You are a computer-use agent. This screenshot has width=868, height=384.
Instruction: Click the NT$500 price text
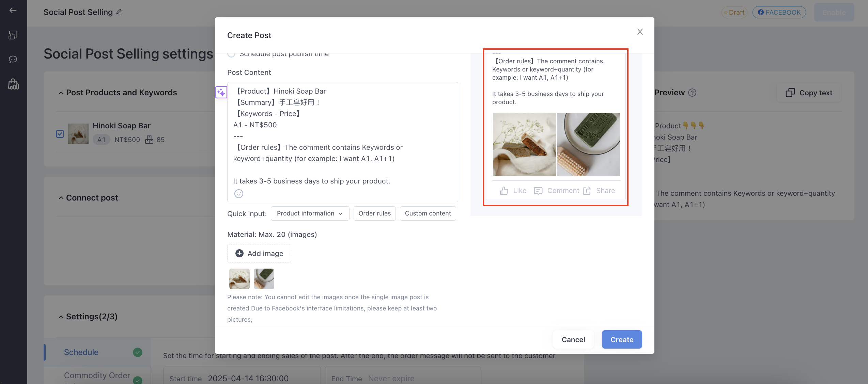[x=127, y=140]
